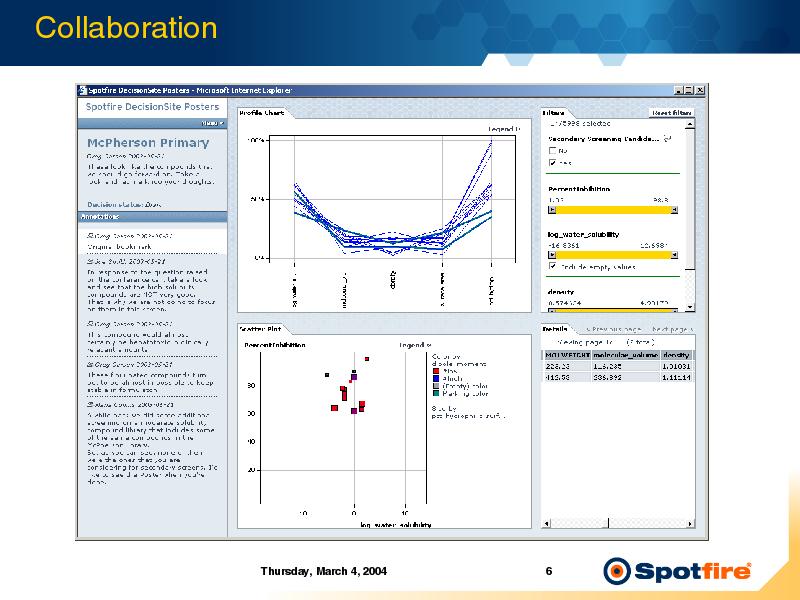Go to Next page in Details
Image resolution: width=800 pixels, height=600 pixels.
click(x=672, y=330)
